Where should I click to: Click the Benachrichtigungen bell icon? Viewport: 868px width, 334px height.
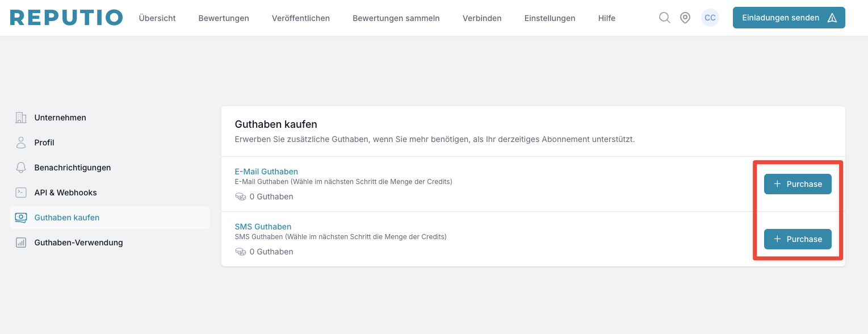[21, 168]
